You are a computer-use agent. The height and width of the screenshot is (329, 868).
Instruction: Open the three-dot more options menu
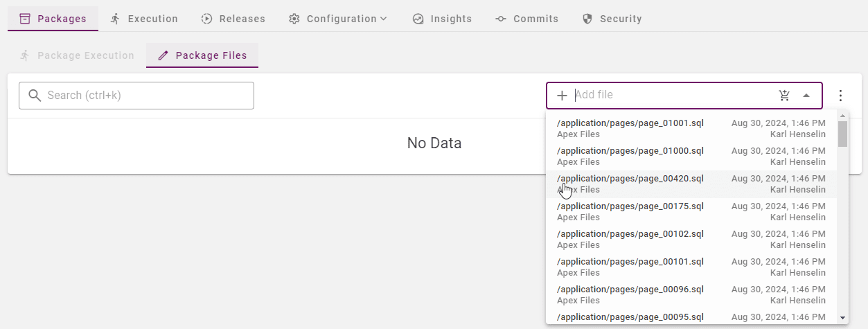tap(840, 96)
